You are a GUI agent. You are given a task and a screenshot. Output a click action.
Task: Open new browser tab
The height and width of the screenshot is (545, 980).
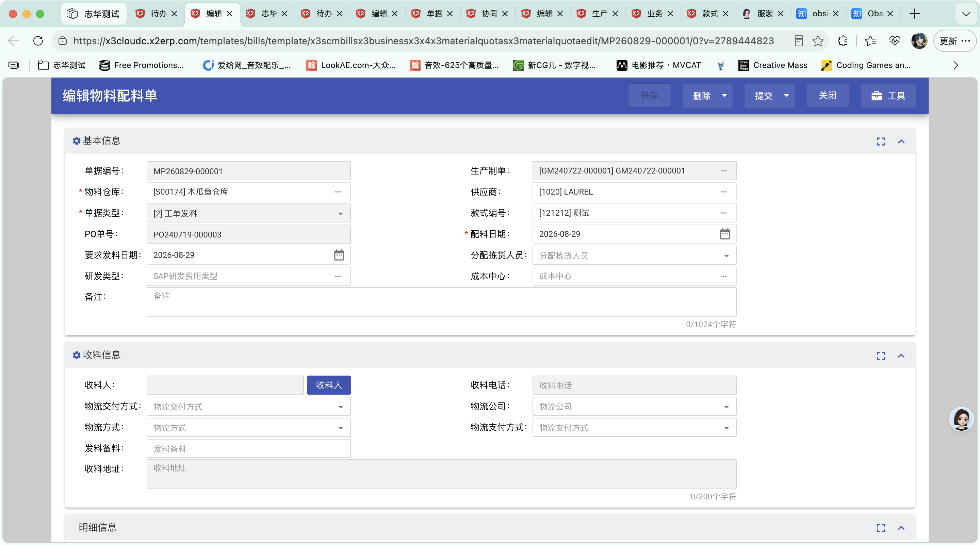tap(915, 14)
